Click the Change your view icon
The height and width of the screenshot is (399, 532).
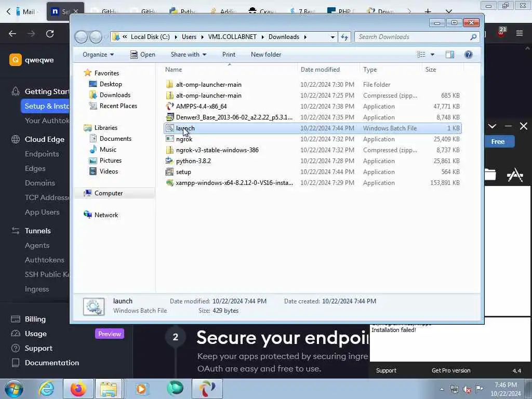421,55
